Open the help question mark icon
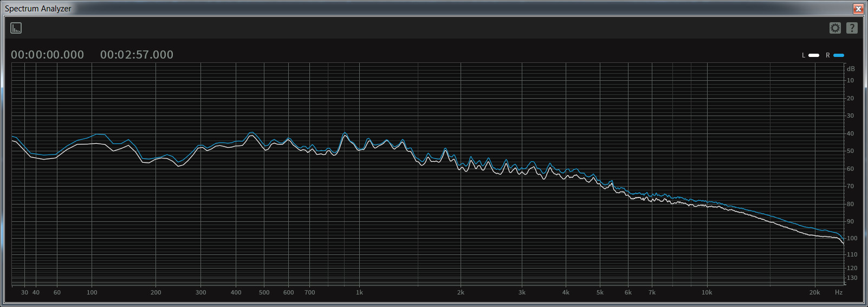 (x=852, y=28)
